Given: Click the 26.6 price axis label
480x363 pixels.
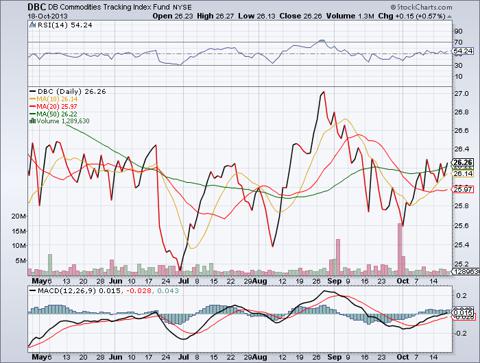Looking at the screenshot, I should [x=461, y=130].
